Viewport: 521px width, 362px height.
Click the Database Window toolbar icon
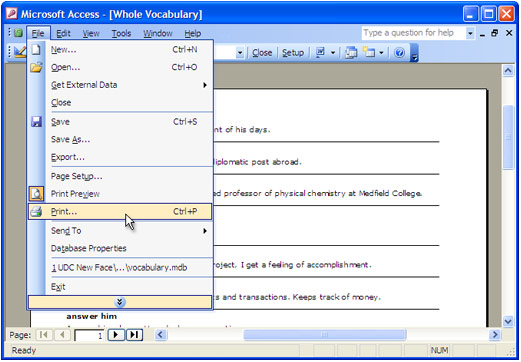pyautogui.click(x=351, y=52)
